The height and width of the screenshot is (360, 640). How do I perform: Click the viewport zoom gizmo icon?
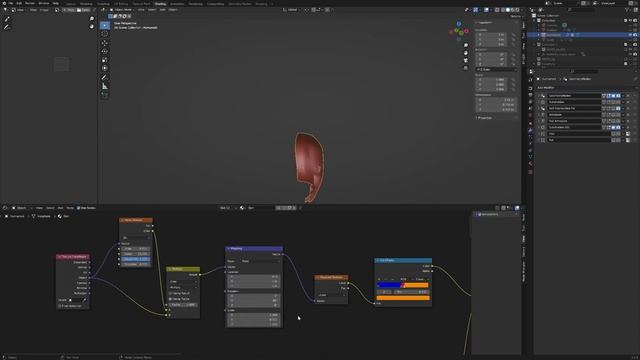[466, 45]
